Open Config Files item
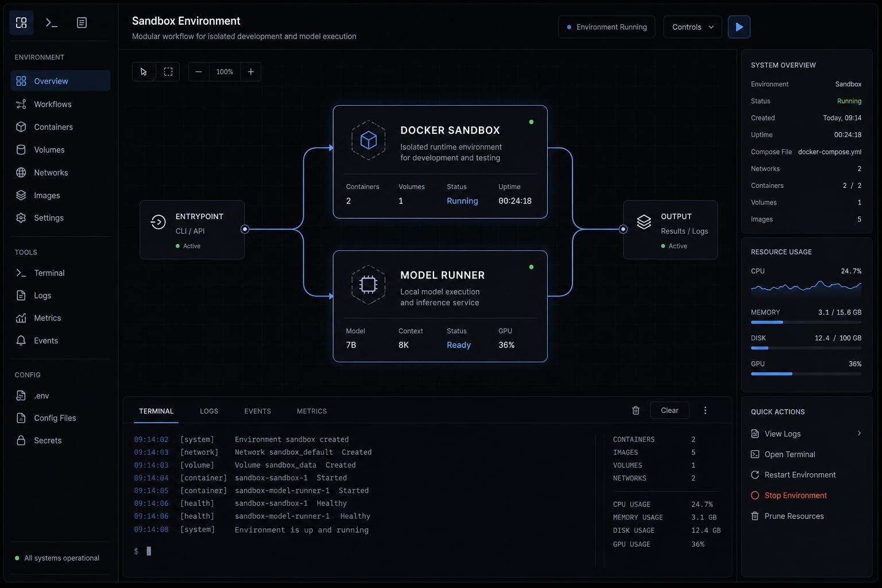The width and height of the screenshot is (882, 588). click(60, 418)
